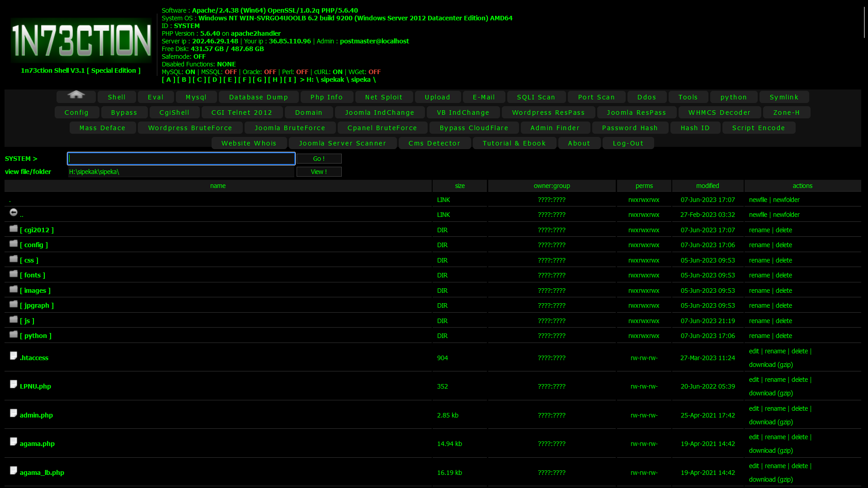
Task: Open the Php Info menu item
Action: 327,97
